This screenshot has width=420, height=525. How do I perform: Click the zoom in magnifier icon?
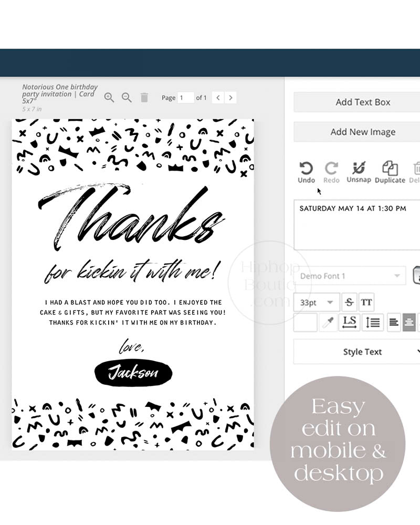109,97
